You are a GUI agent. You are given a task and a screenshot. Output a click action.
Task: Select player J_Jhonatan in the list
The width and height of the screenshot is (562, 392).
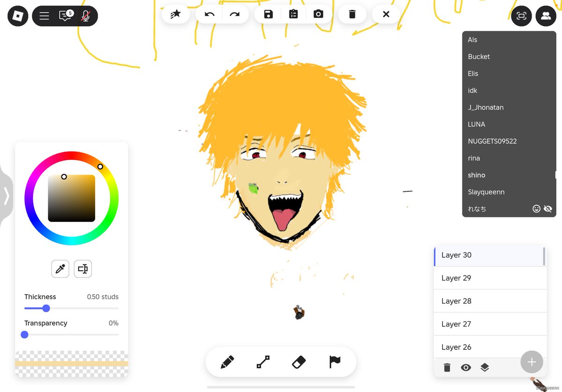point(509,107)
